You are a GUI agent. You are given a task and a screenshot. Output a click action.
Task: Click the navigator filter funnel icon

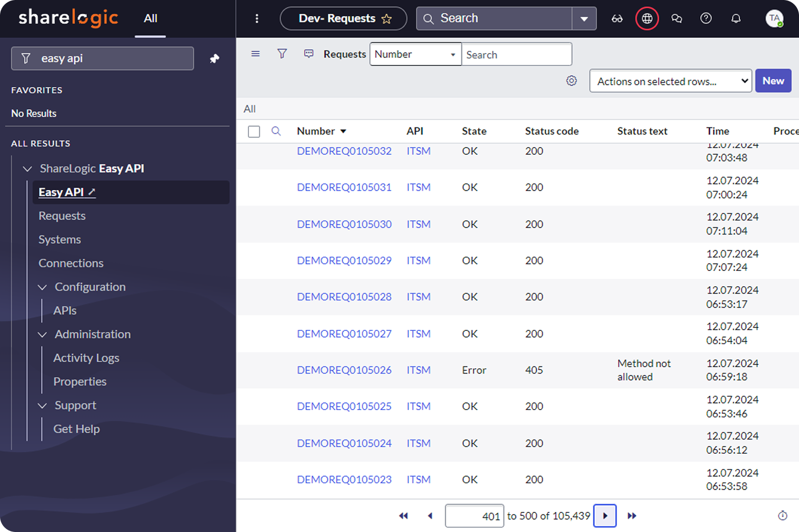pyautogui.click(x=26, y=59)
